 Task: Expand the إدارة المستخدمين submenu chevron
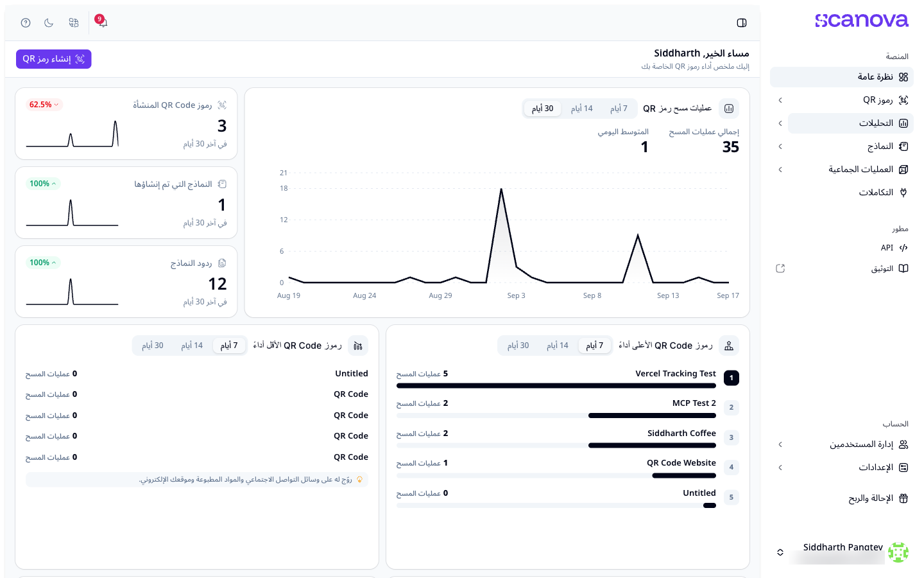(x=780, y=444)
